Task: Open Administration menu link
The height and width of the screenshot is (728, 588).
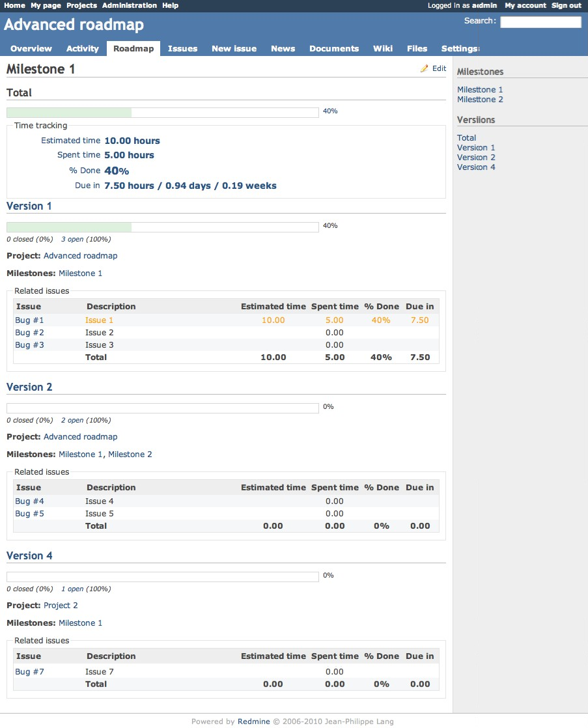Action: coord(129,6)
